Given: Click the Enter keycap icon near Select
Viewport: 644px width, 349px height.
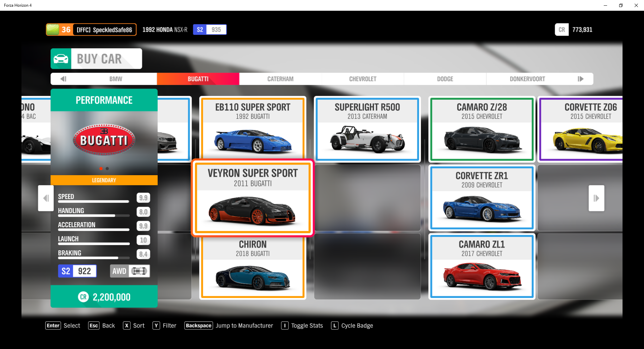Looking at the screenshot, I should pyautogui.click(x=53, y=326).
